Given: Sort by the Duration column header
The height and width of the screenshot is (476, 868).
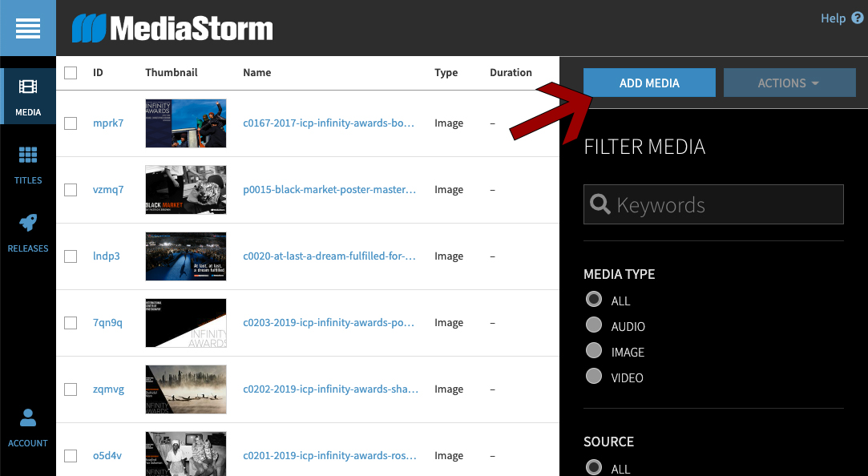Looking at the screenshot, I should (x=511, y=73).
